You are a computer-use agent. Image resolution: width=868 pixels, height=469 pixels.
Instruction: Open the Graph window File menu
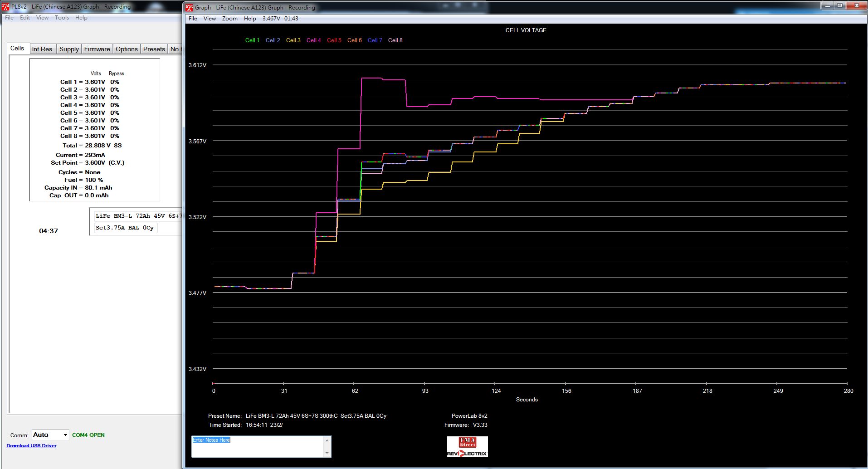click(x=193, y=19)
